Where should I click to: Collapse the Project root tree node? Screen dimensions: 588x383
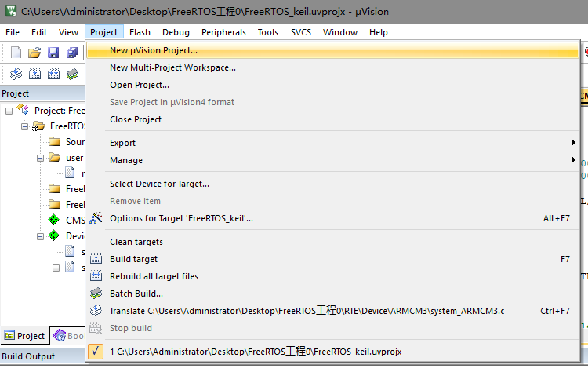9,111
